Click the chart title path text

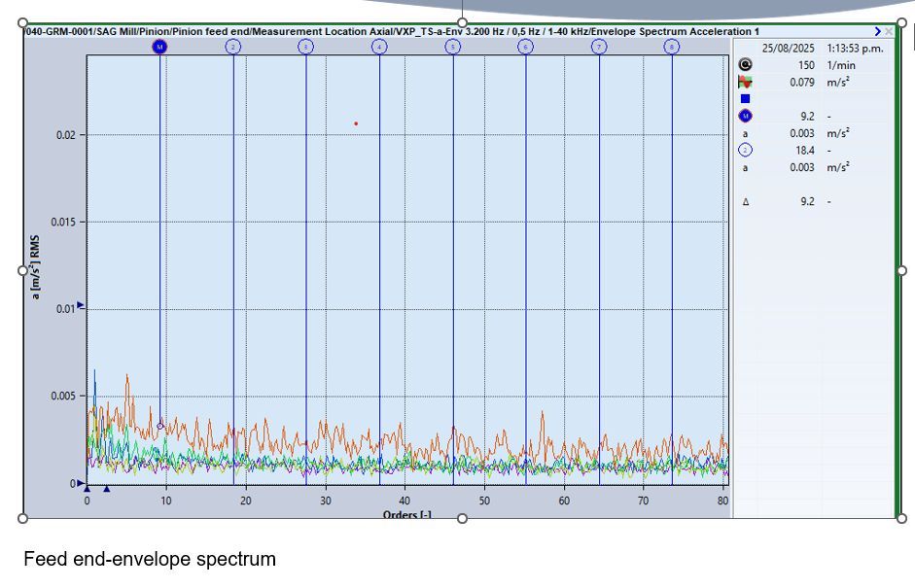point(392,31)
